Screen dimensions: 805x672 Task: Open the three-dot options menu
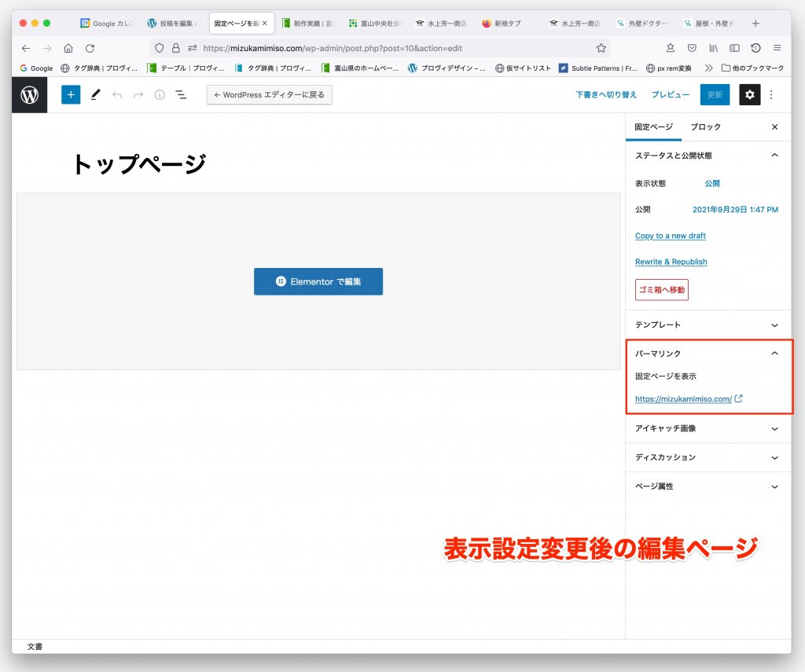coord(771,95)
